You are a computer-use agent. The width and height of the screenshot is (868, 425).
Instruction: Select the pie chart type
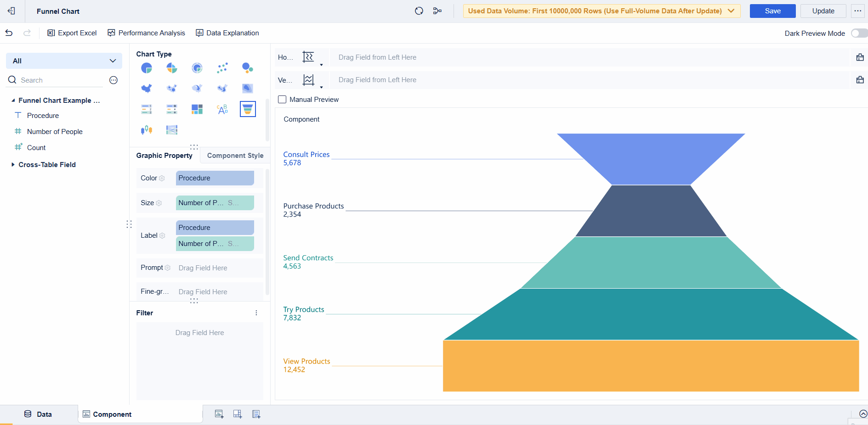(x=146, y=68)
